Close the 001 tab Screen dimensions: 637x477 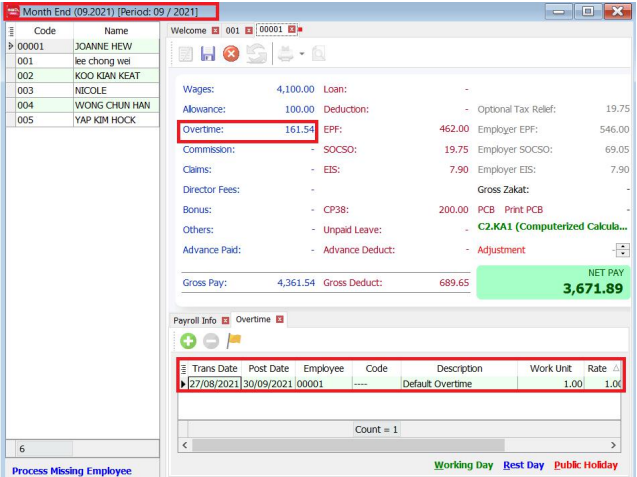[x=249, y=30]
